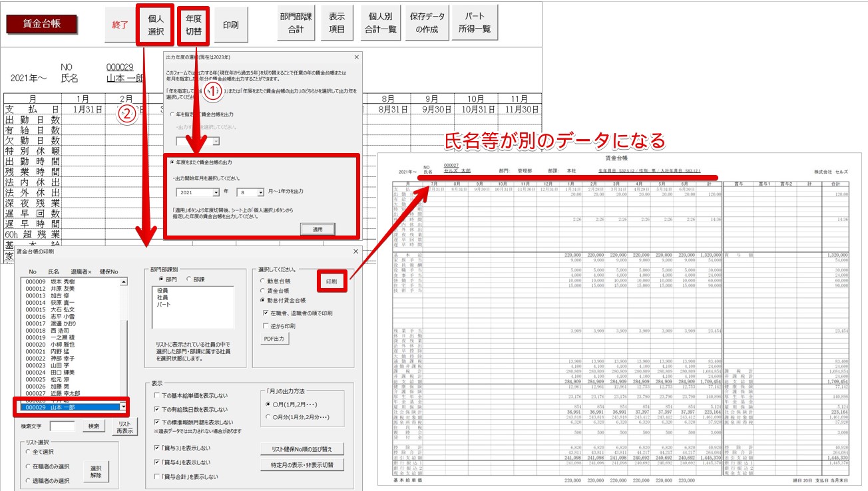Select employee 000016 志平 小雪
This screenshot has width=868, height=491.
(x=71, y=317)
